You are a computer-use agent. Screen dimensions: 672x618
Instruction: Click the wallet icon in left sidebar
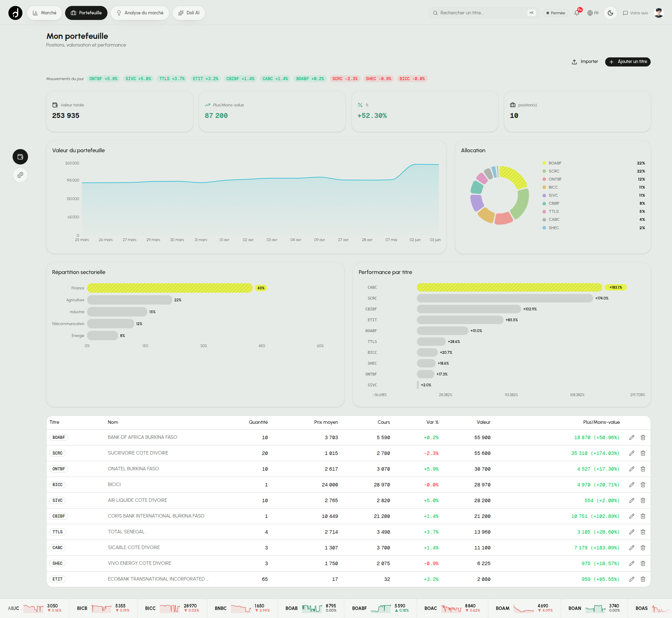pyautogui.click(x=20, y=157)
